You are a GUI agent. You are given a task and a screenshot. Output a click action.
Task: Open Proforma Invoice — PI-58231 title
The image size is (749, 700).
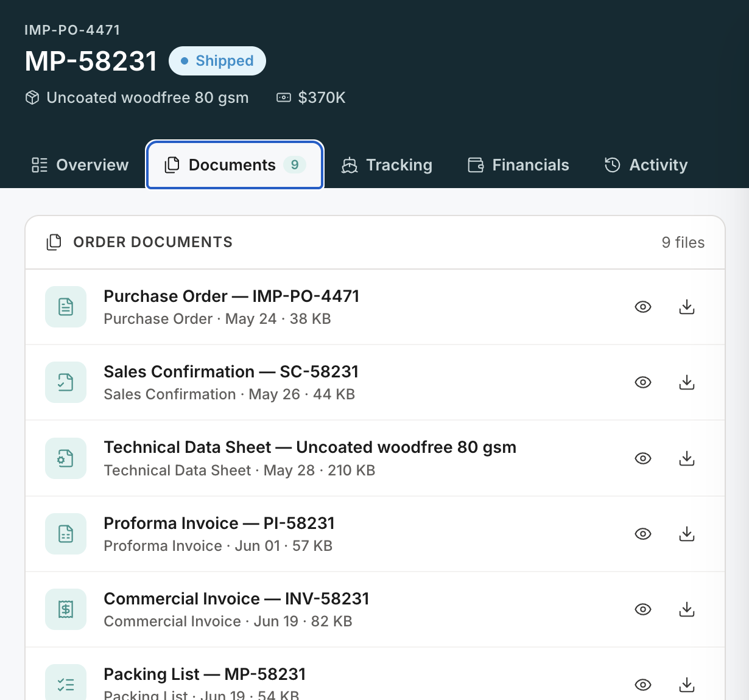pyautogui.click(x=219, y=523)
